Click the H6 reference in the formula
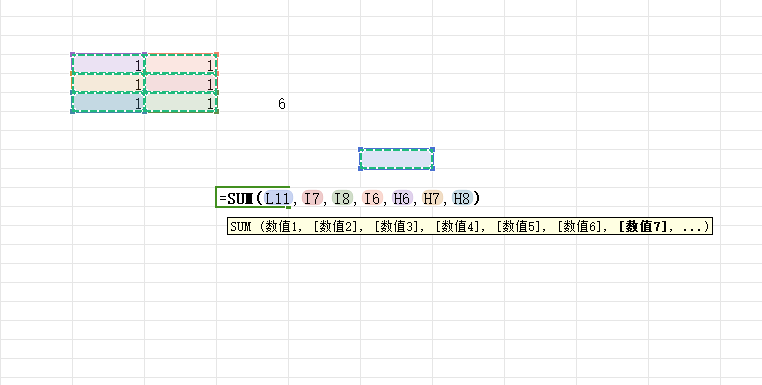Image resolution: width=762 pixels, height=385 pixels. click(402, 198)
